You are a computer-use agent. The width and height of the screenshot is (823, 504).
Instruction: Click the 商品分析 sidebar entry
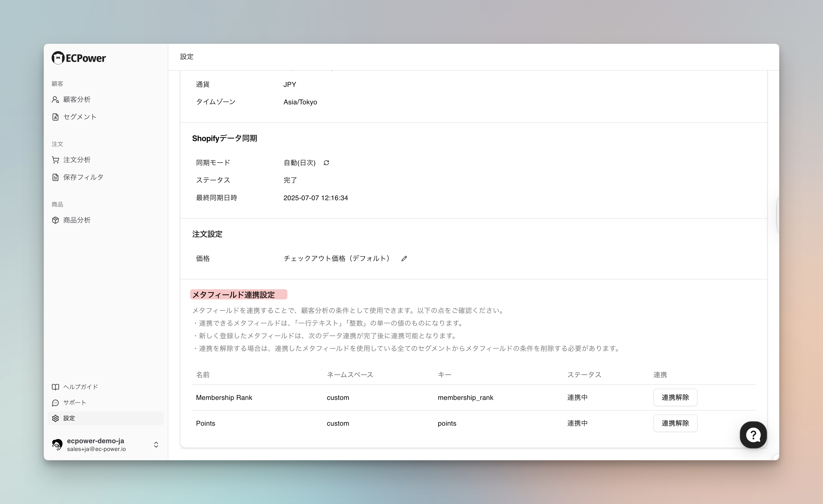[x=77, y=220]
